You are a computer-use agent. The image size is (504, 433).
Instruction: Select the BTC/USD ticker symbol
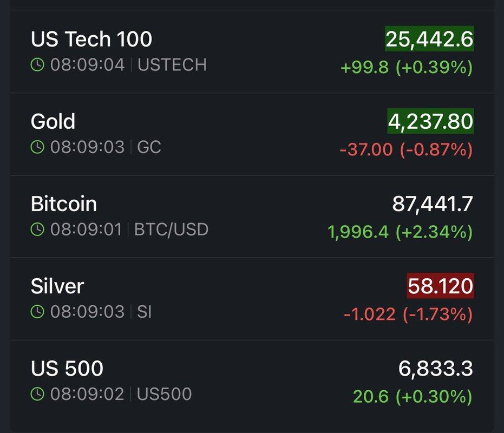pyautogui.click(x=171, y=230)
